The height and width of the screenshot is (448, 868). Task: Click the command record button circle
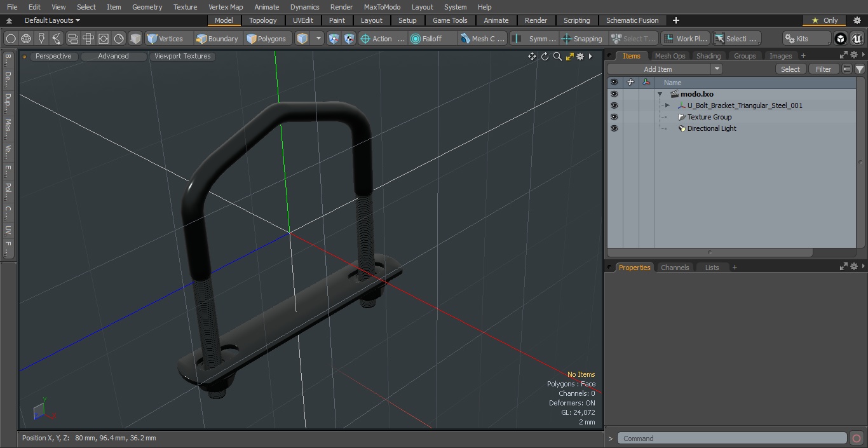coord(857,438)
